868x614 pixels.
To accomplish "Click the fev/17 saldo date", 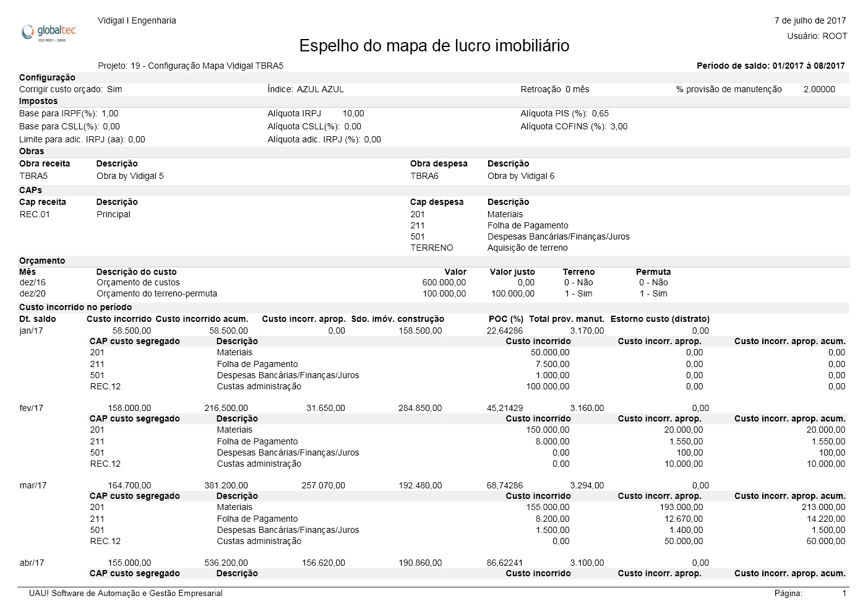I will coord(32,408).
